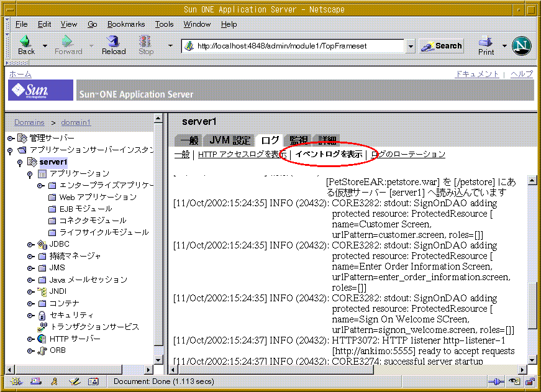541x392 pixels.
Task: Click the Forward navigation icon
Action: coord(68,41)
